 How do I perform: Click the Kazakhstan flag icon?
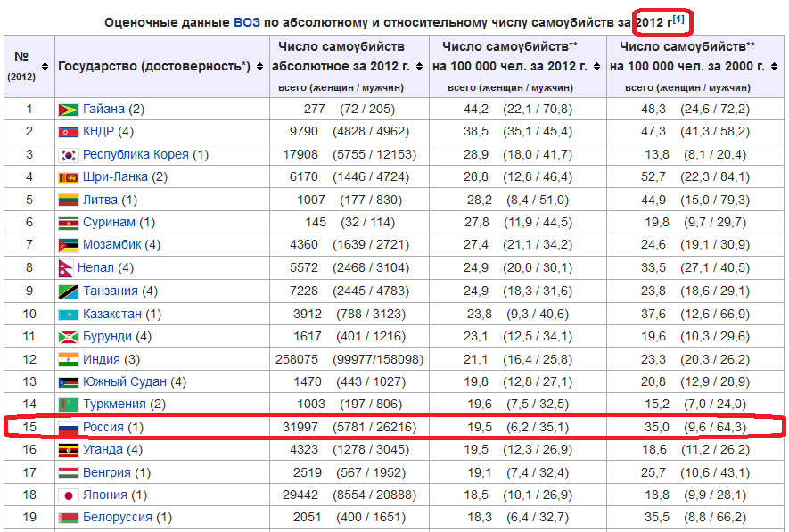tap(68, 314)
